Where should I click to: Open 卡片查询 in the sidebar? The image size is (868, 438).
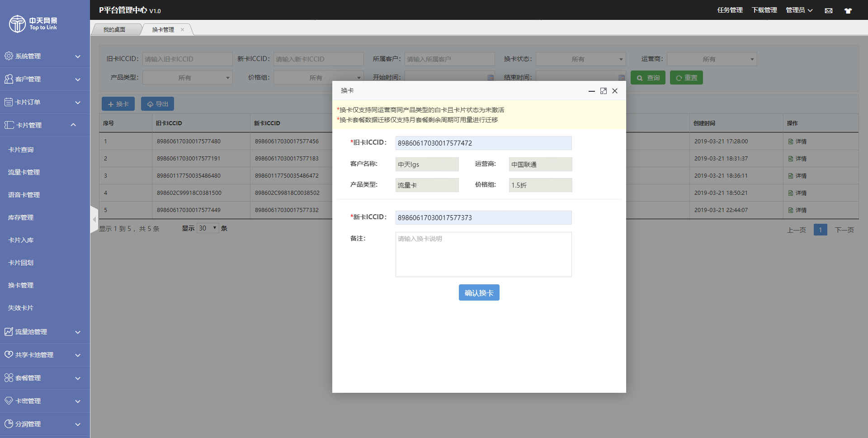pyautogui.click(x=21, y=150)
